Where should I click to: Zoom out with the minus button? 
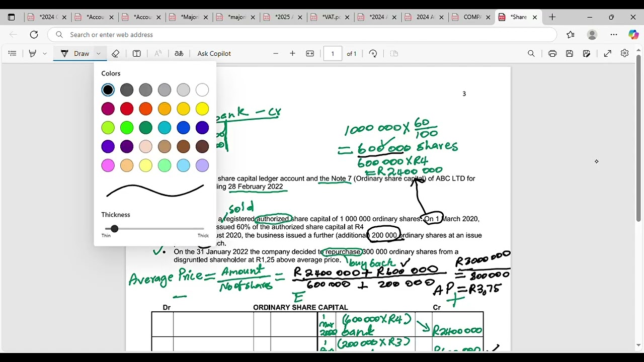276,53
